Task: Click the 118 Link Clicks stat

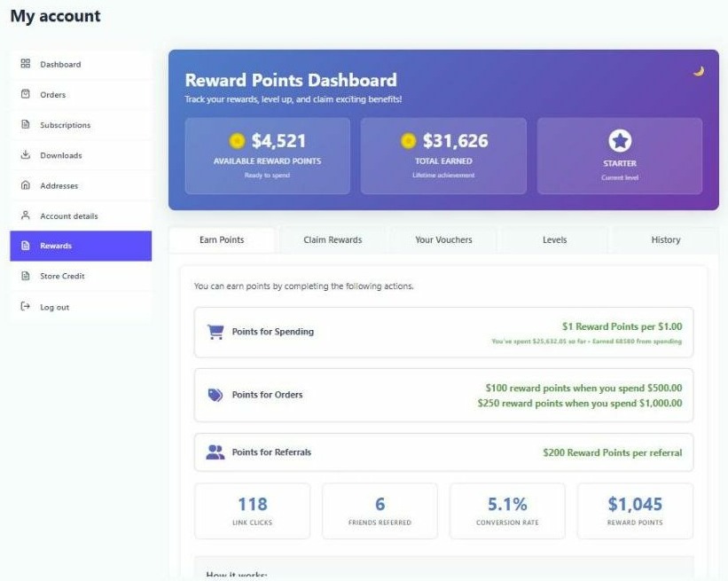Action: (x=253, y=511)
